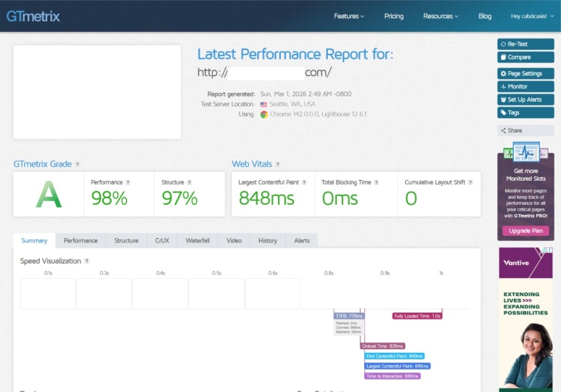Open help for GTmetrix Grade
The height and width of the screenshot is (392, 561).
[77, 164]
